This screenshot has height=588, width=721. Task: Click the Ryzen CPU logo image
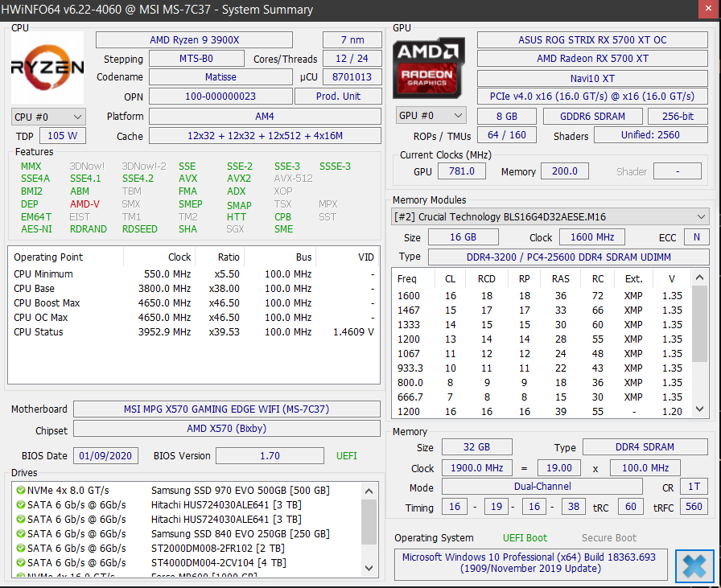coord(47,68)
